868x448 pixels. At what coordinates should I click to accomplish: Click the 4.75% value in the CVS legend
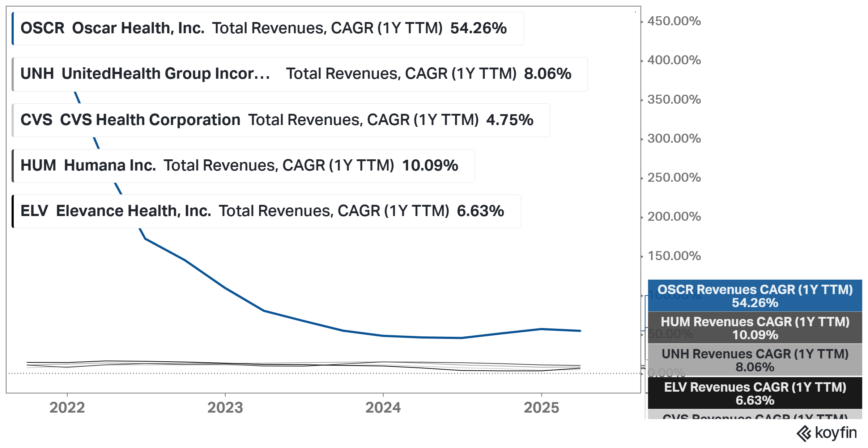(510, 120)
